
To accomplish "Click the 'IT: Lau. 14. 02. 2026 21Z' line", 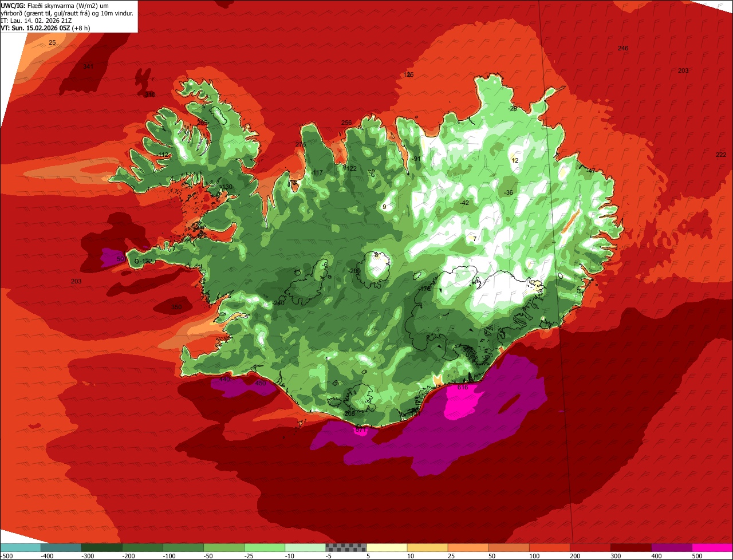I will tap(36, 20).
